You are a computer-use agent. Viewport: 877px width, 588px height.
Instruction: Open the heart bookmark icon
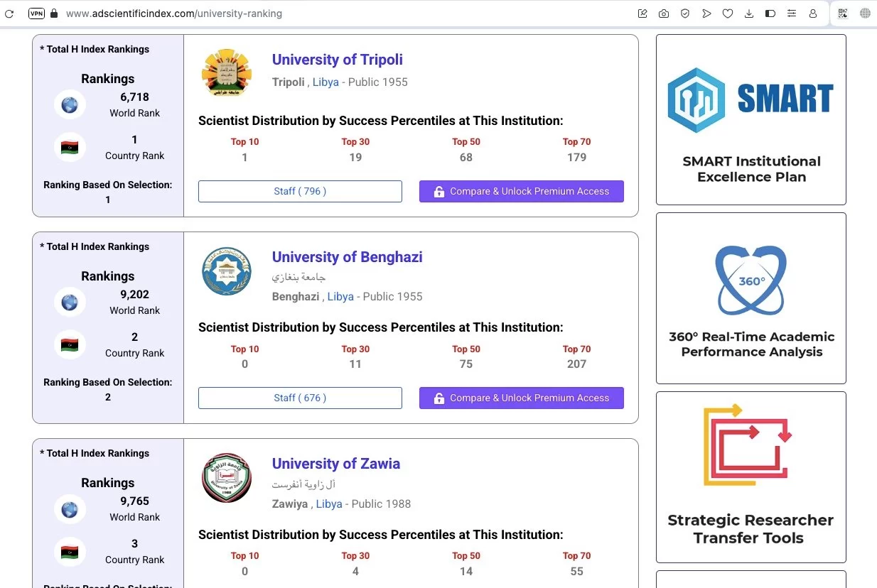(728, 13)
